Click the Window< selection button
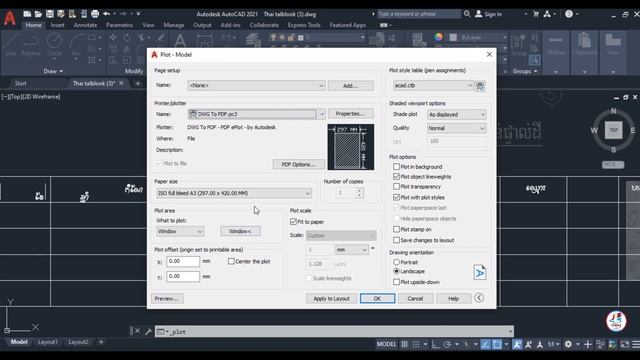This screenshot has height=360, width=640. pyautogui.click(x=240, y=231)
